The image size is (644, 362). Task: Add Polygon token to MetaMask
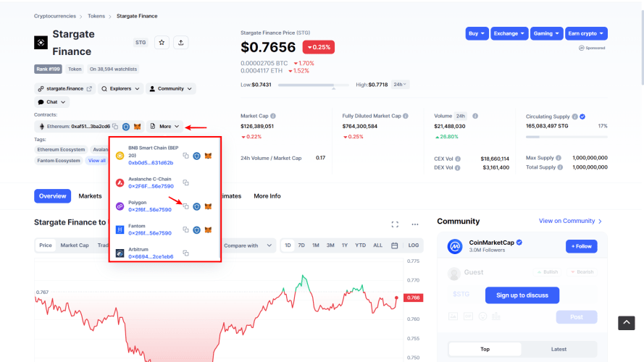(x=208, y=206)
